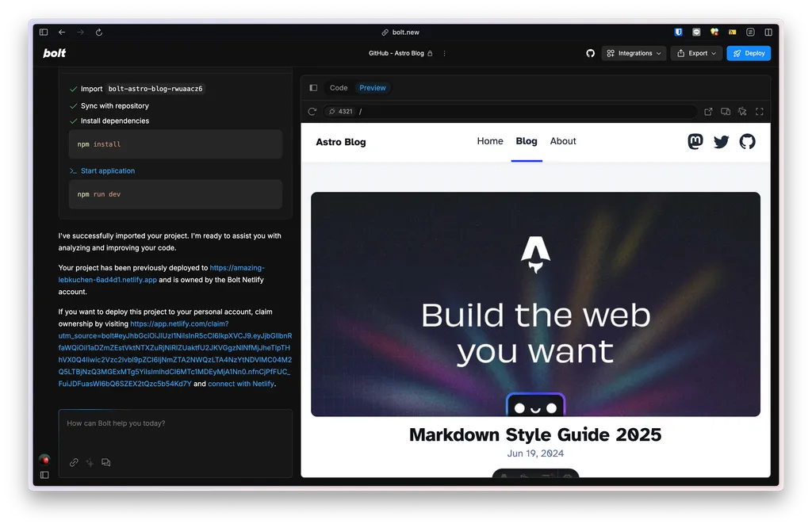This screenshot has height=528, width=812.
Task: Open the Integrations dropdown
Action: pos(634,53)
